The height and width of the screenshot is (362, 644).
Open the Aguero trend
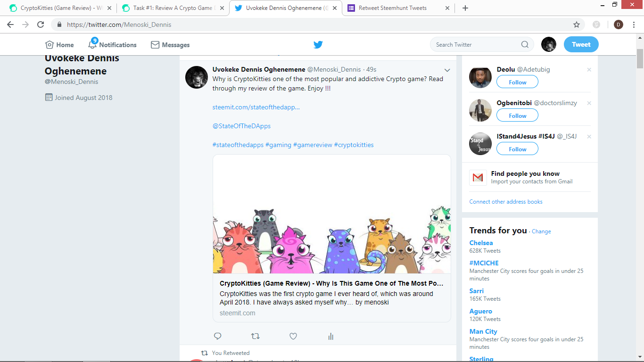480,311
